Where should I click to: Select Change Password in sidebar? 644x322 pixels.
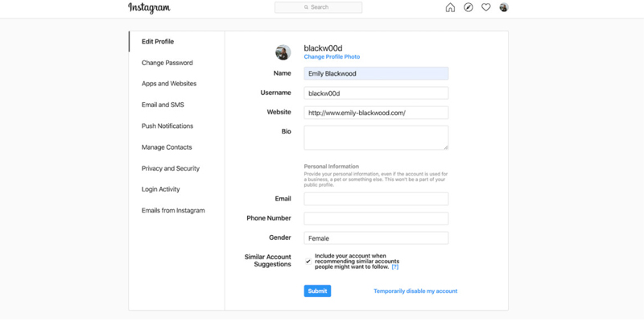coord(167,63)
